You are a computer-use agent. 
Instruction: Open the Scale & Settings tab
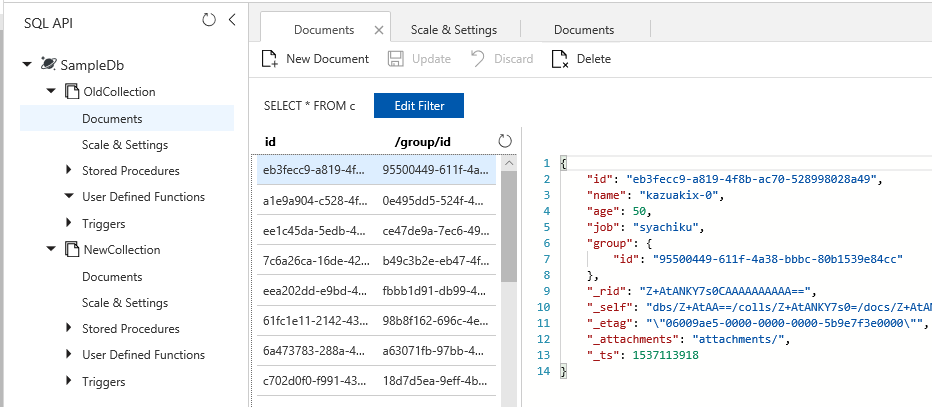tap(454, 30)
